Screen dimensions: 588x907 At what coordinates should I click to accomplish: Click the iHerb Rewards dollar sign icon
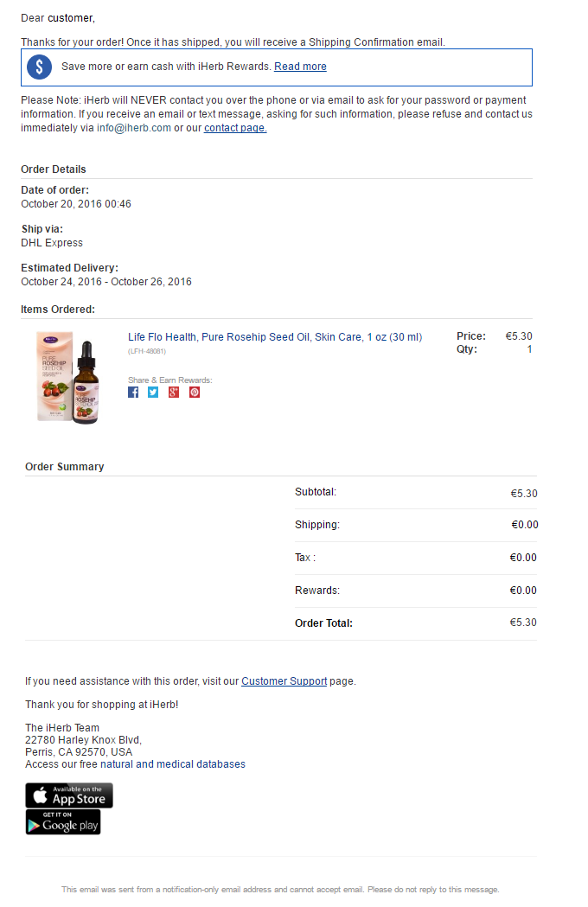pos(40,67)
